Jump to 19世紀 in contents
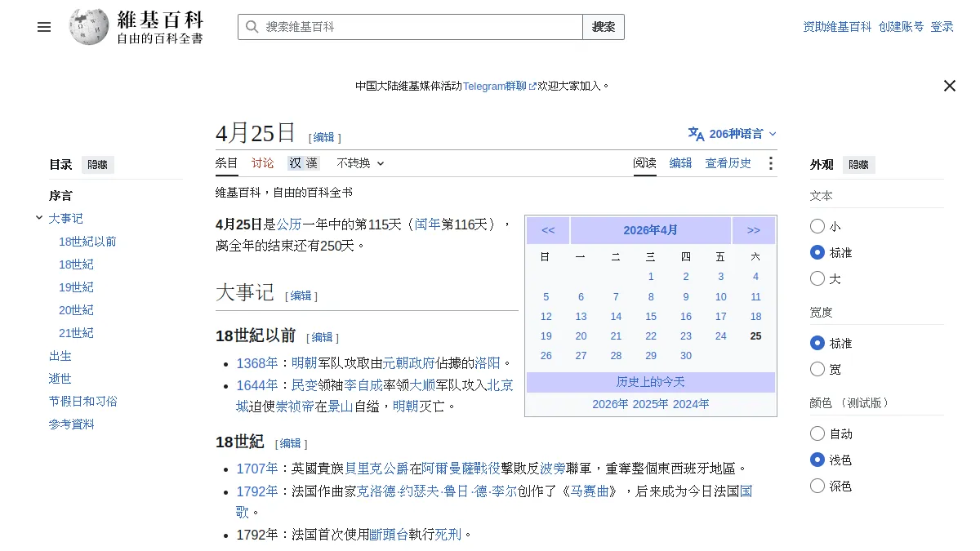Image resolution: width=980 pixels, height=551 pixels. 76,287
